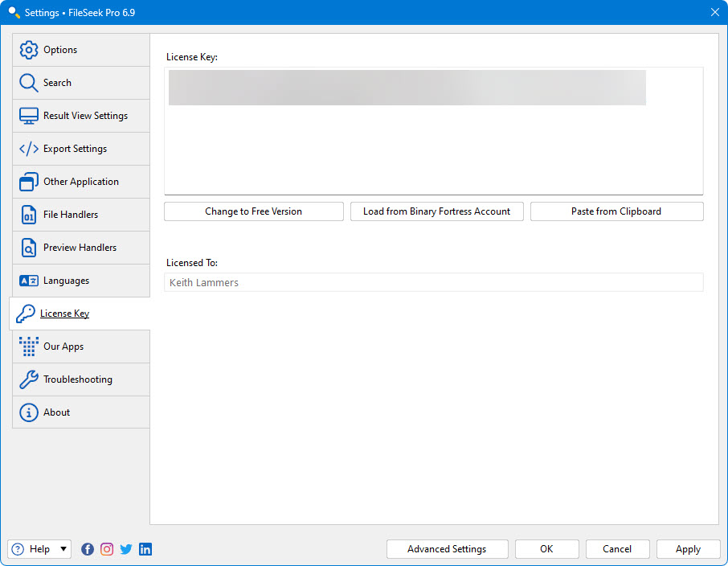
Task: Switch to the Search settings tab label
Action: point(57,83)
